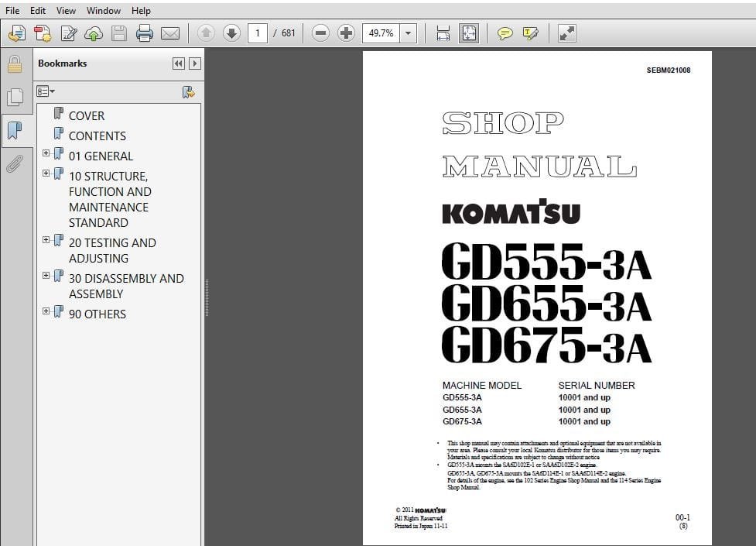The image size is (756, 546).
Task: Click the page number input field
Action: point(258,33)
